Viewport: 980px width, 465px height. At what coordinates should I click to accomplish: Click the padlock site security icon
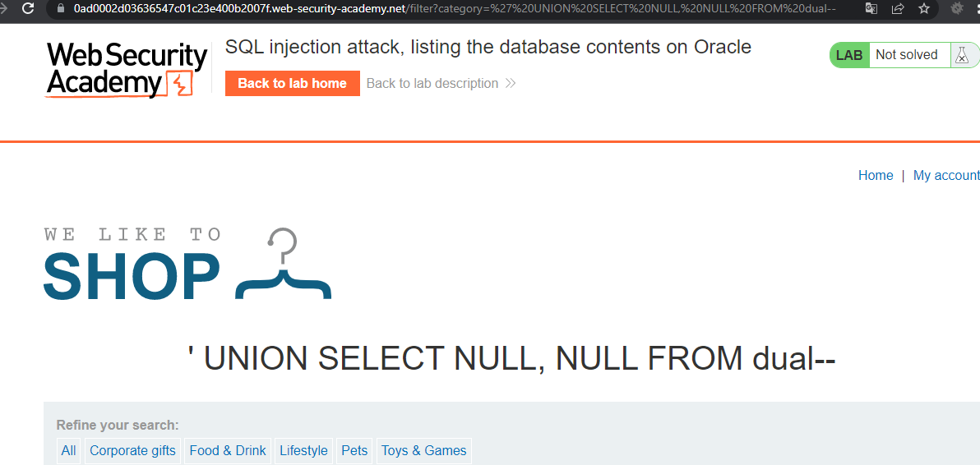tap(60, 9)
